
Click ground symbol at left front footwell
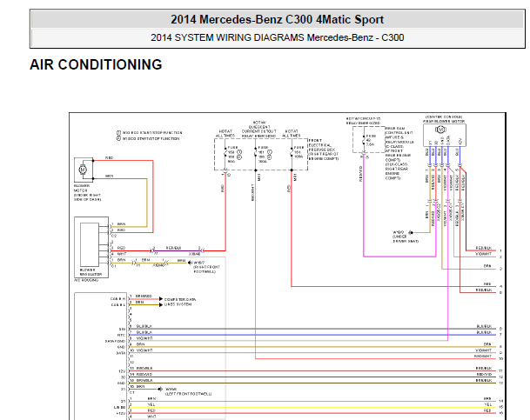click(x=160, y=390)
